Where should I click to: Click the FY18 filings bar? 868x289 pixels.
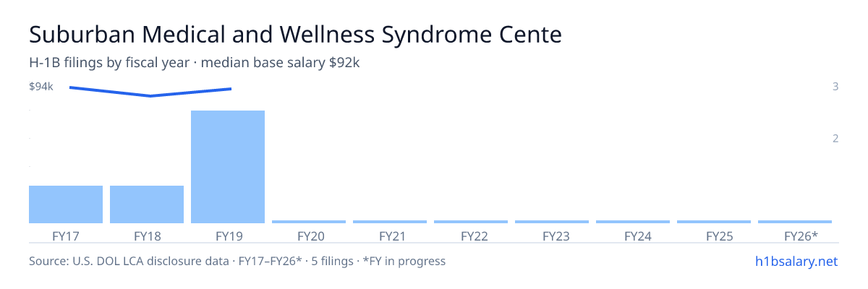[147, 204]
